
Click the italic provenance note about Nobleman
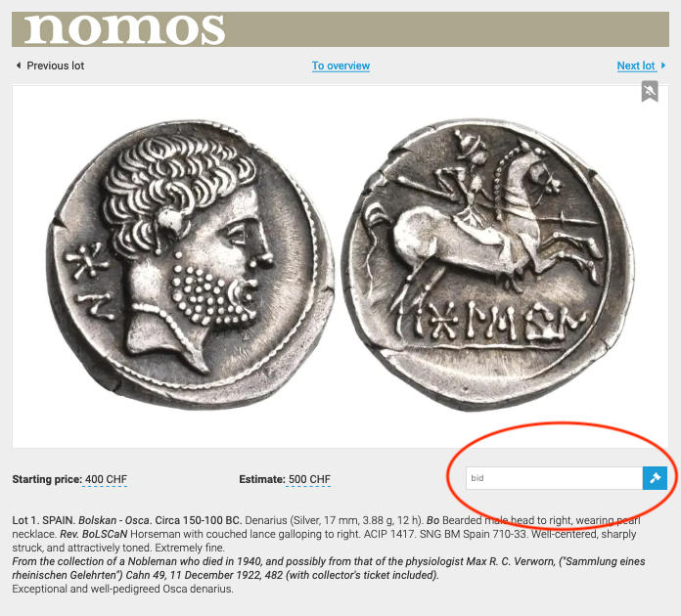[329, 568]
